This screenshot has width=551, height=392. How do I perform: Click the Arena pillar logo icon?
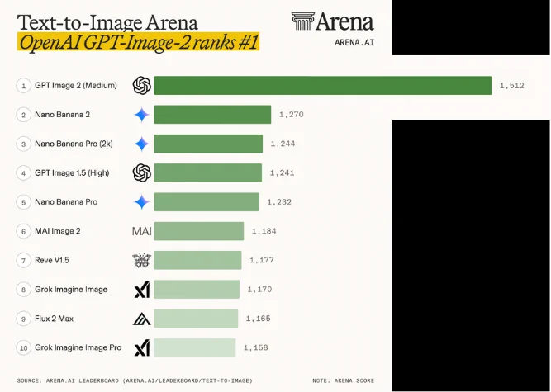(302, 21)
